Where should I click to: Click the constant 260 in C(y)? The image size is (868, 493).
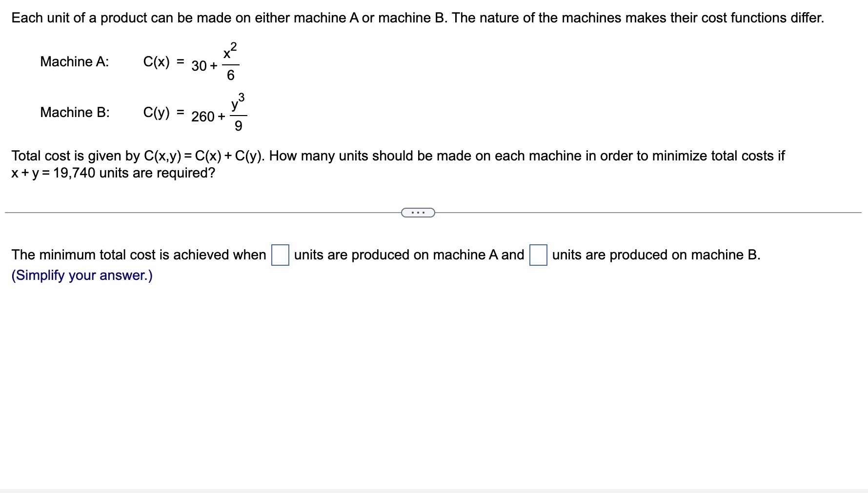203,117
